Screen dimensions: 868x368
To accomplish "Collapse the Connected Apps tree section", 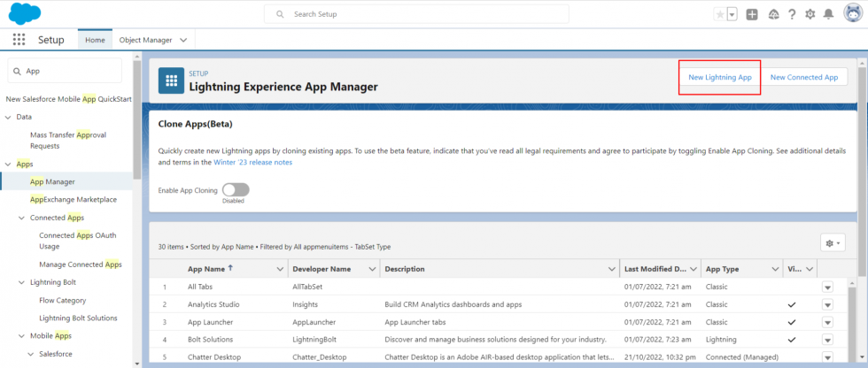I will tap(22, 218).
